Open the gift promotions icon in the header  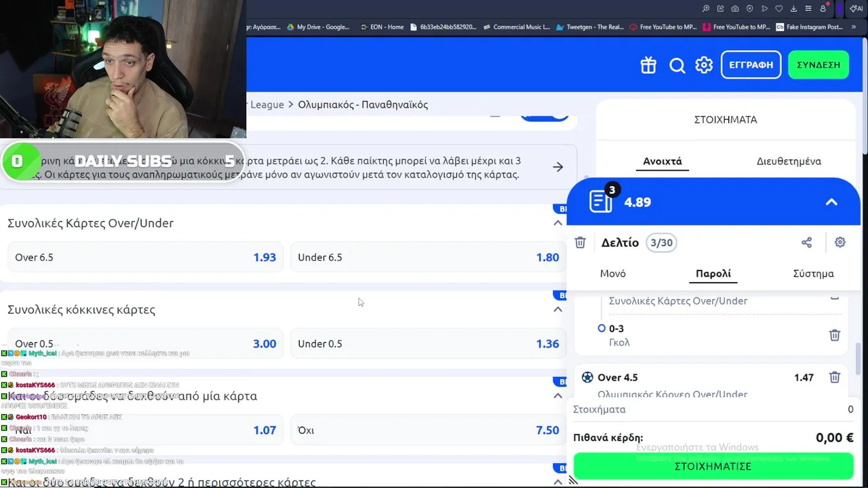(x=648, y=65)
